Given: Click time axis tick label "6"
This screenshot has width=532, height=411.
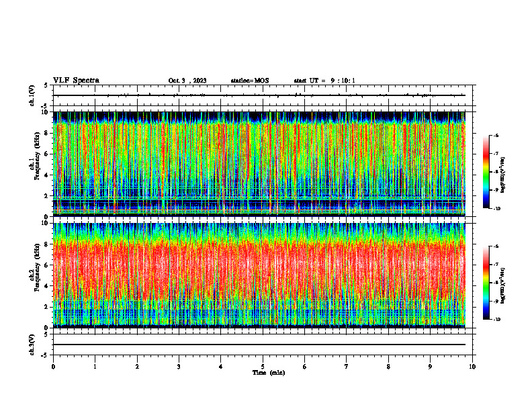Looking at the screenshot, I should tap(305, 367).
